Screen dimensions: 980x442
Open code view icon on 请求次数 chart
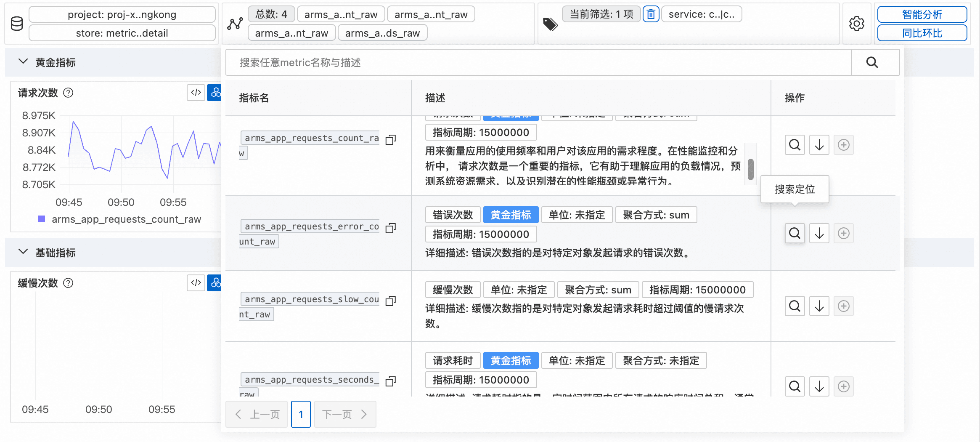pos(196,93)
